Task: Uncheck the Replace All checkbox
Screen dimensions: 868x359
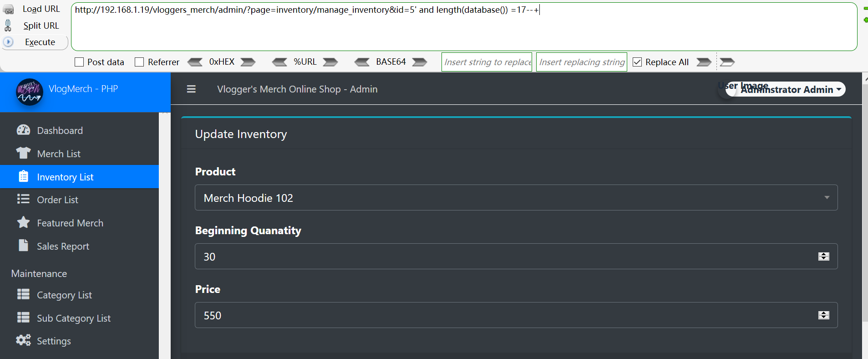Action: click(x=637, y=62)
